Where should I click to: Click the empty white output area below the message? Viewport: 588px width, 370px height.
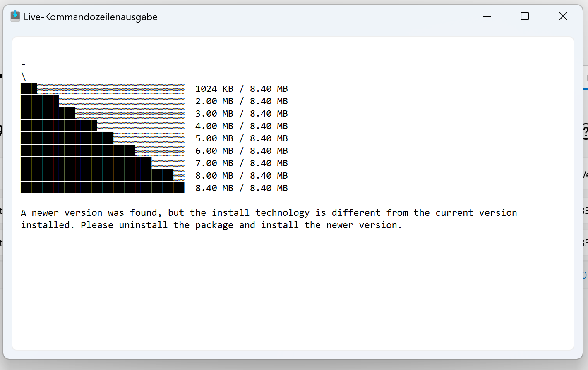(x=293, y=289)
